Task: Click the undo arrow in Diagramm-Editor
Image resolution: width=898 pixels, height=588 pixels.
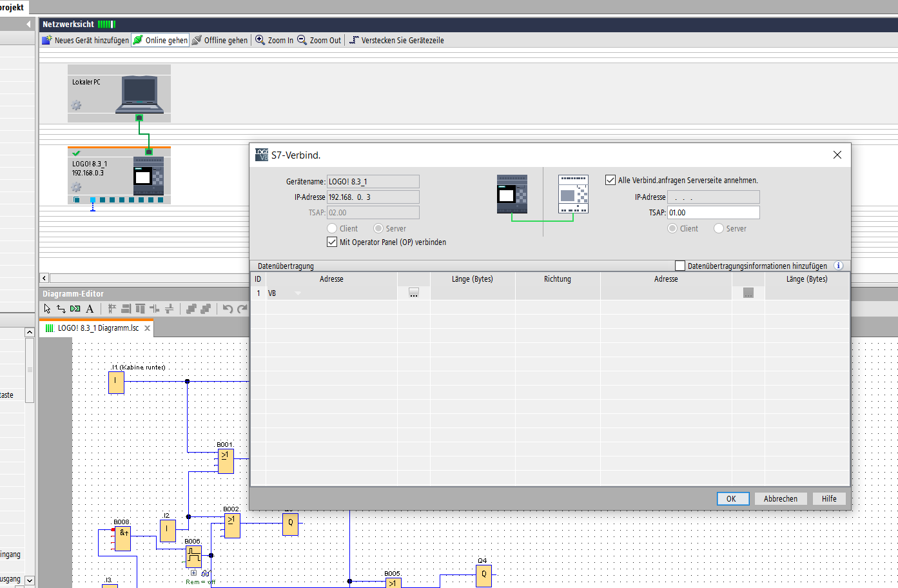Action: point(228,309)
